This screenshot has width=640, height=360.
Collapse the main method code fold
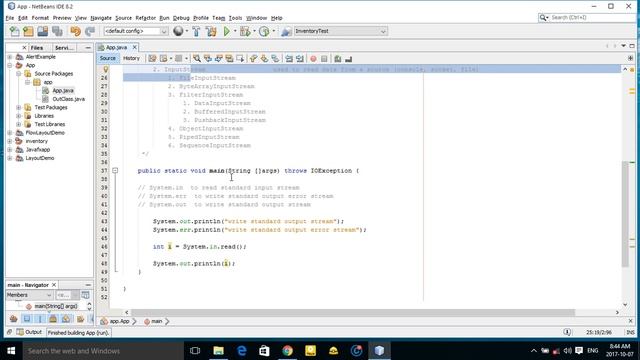115,171
